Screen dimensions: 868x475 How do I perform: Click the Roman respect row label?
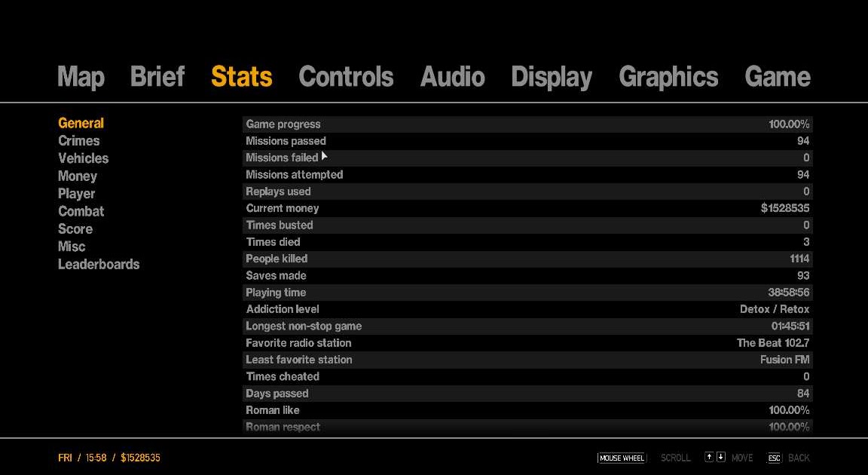pyautogui.click(x=283, y=427)
